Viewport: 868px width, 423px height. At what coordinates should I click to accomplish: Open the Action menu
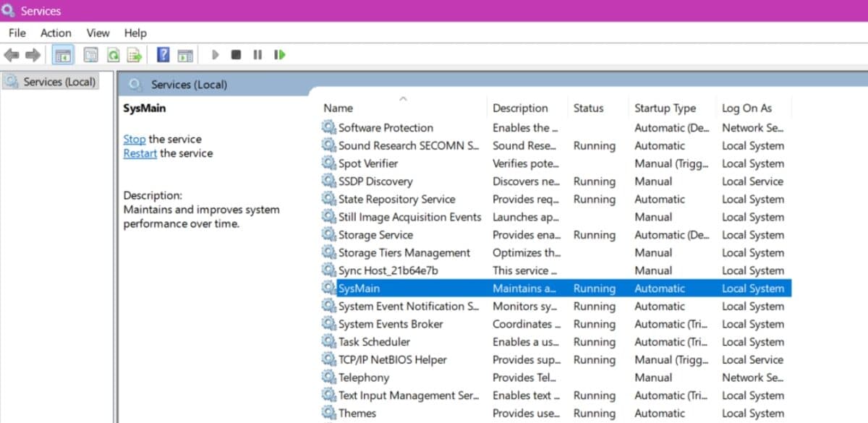(x=56, y=33)
